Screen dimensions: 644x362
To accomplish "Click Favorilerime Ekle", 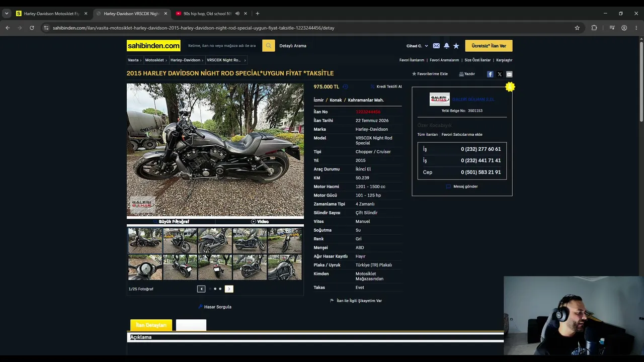I will pos(430,74).
